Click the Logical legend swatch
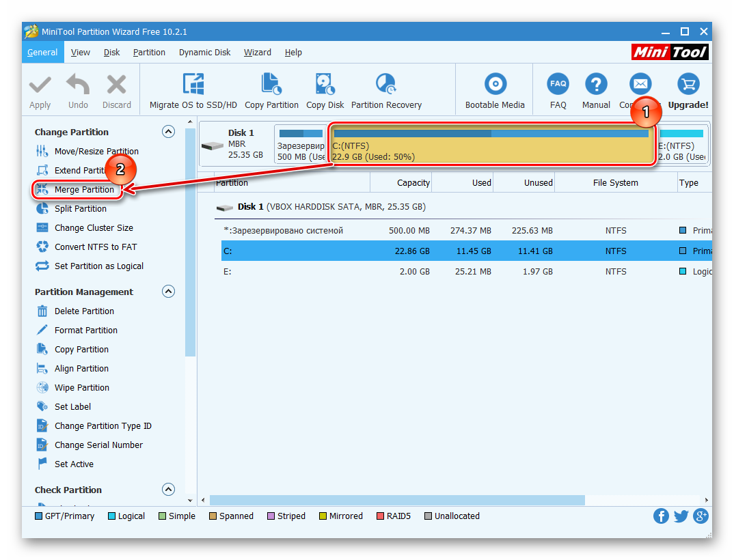Image resolution: width=734 pixels, height=560 pixels. pyautogui.click(x=112, y=516)
